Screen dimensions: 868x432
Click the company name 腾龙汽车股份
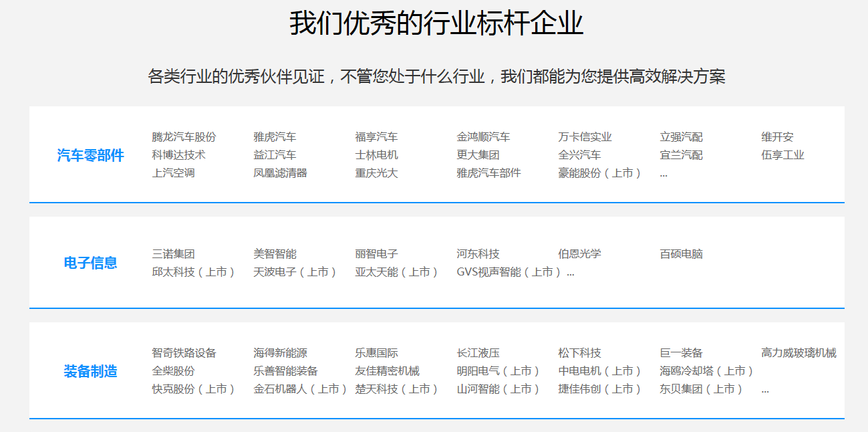(184, 137)
